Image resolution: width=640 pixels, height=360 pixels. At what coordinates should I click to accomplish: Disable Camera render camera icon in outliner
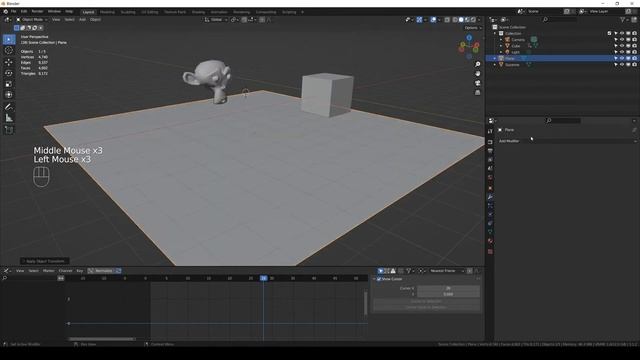click(634, 40)
